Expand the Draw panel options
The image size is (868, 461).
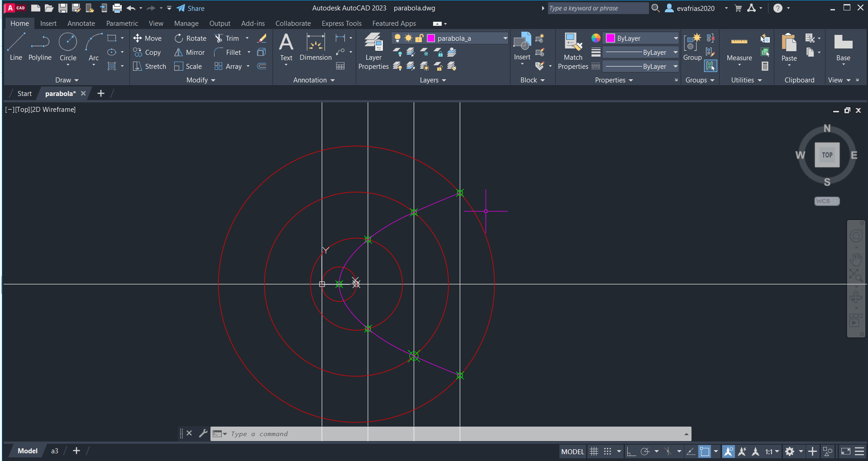67,80
